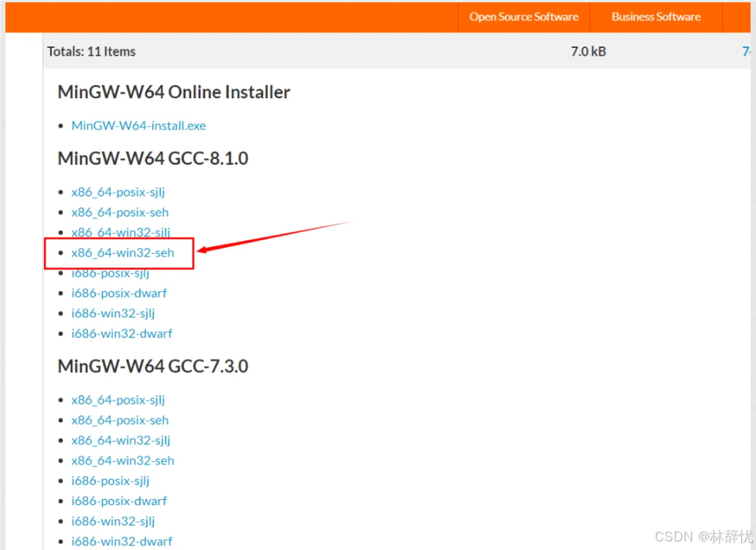The height and width of the screenshot is (550, 756).
Task: Open the Business Software menu
Action: pos(656,17)
